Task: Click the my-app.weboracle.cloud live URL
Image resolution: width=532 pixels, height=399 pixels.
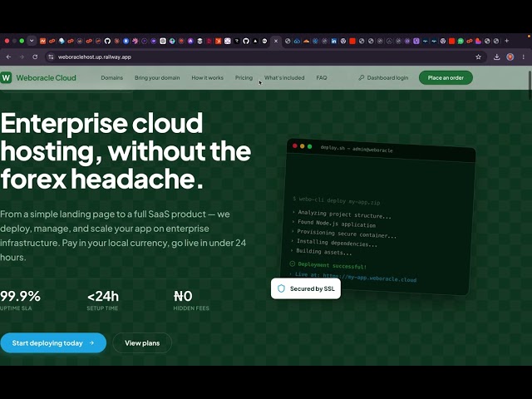Action: pyautogui.click(x=369, y=278)
